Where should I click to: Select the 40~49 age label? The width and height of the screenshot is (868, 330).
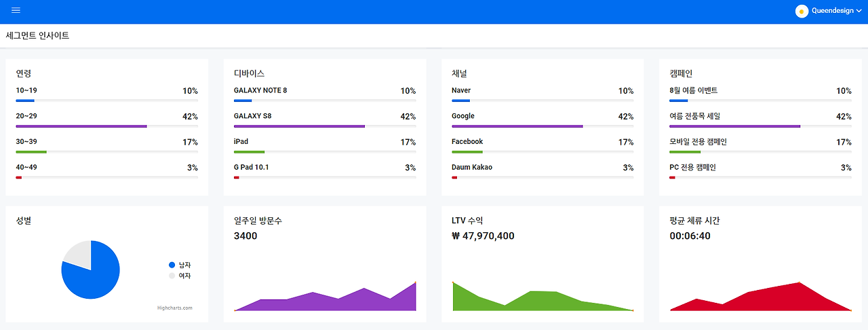(x=26, y=167)
